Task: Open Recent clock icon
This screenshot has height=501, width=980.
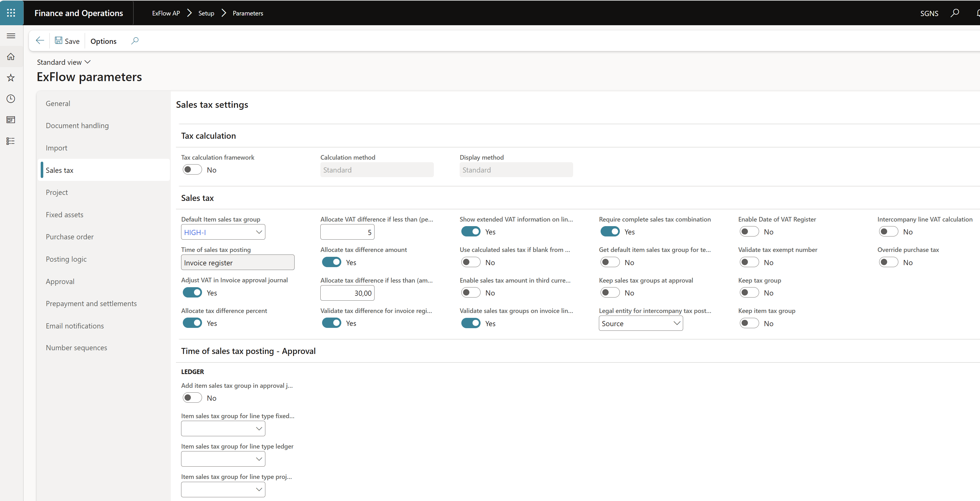Action: point(11,99)
